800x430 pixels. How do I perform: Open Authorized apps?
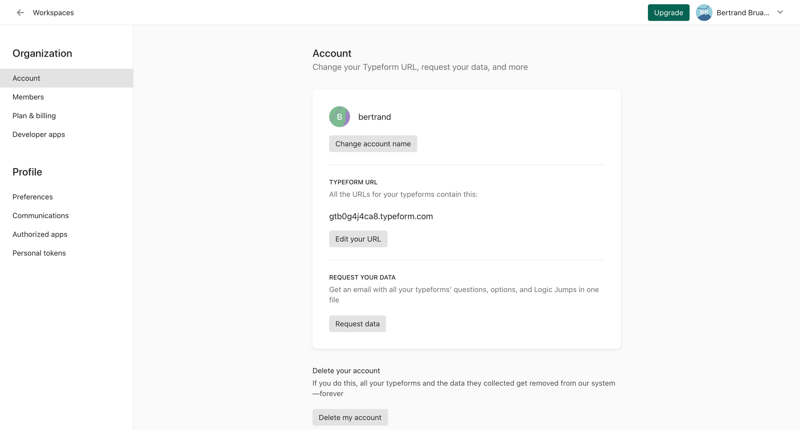tap(40, 235)
